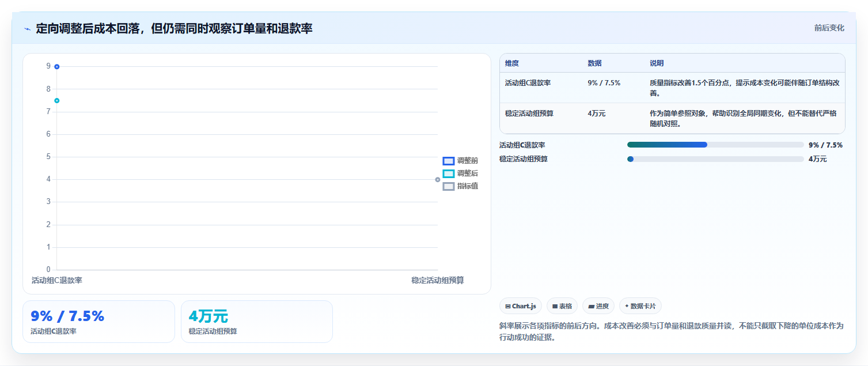Screen dimensions: 868x366
Task: Click the 稳定活动组预算 x-axis label
Action: 438,280
